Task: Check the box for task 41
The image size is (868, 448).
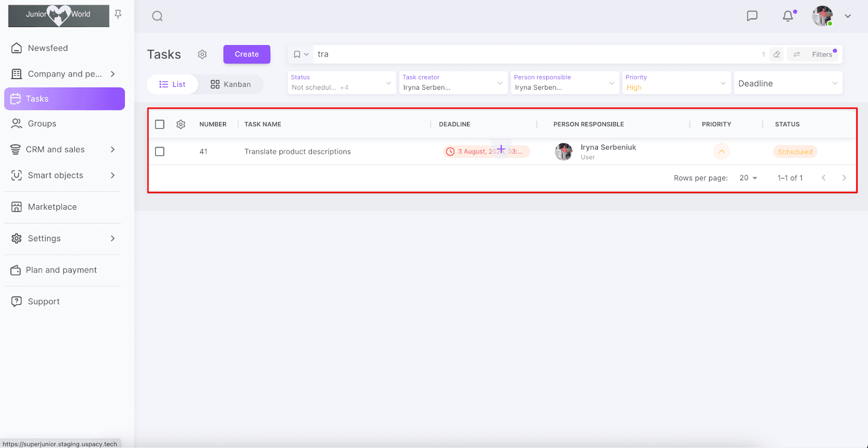Action: point(159,152)
